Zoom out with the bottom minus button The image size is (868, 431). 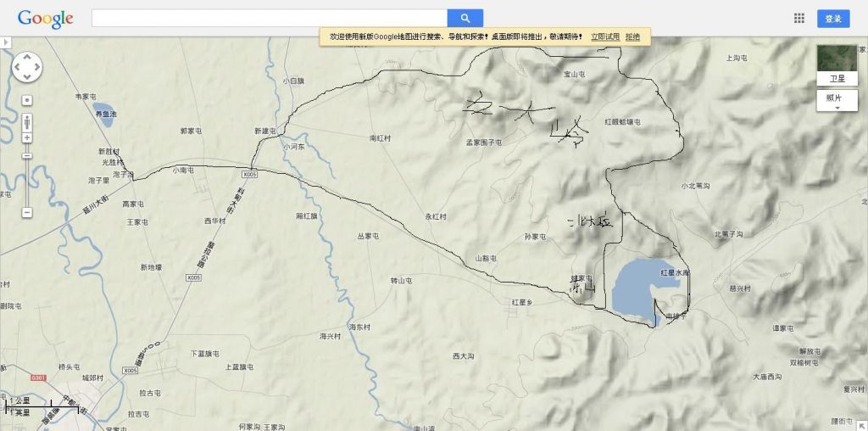coord(27,212)
